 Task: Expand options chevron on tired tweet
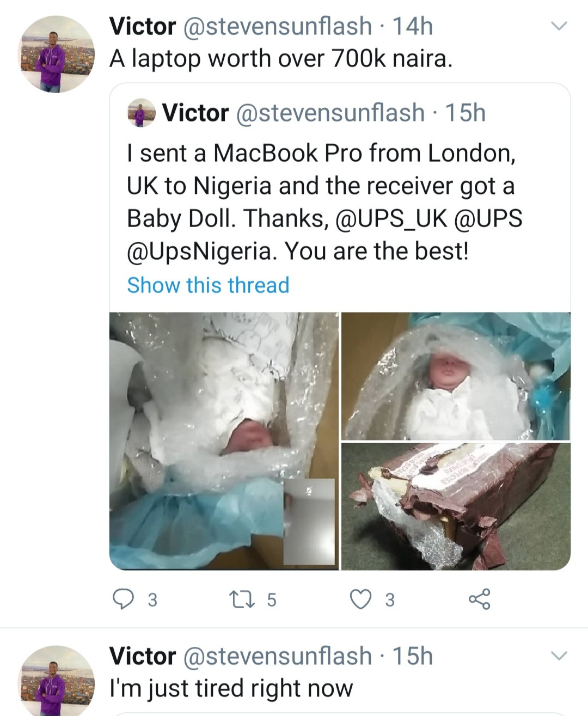tap(559, 656)
